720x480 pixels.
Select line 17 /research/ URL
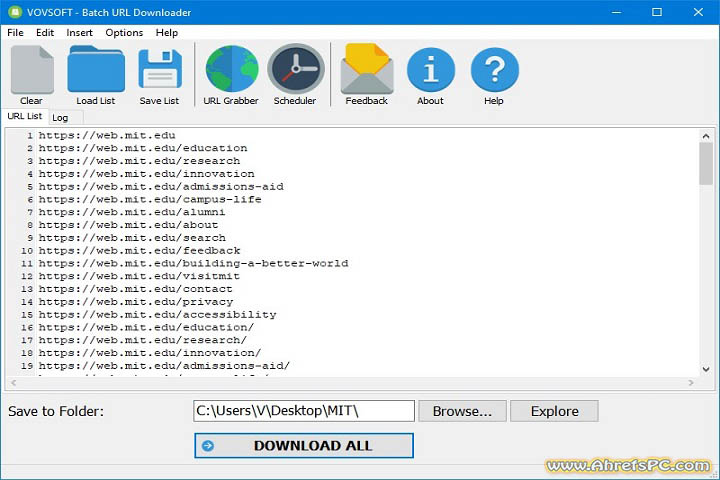coord(142,341)
